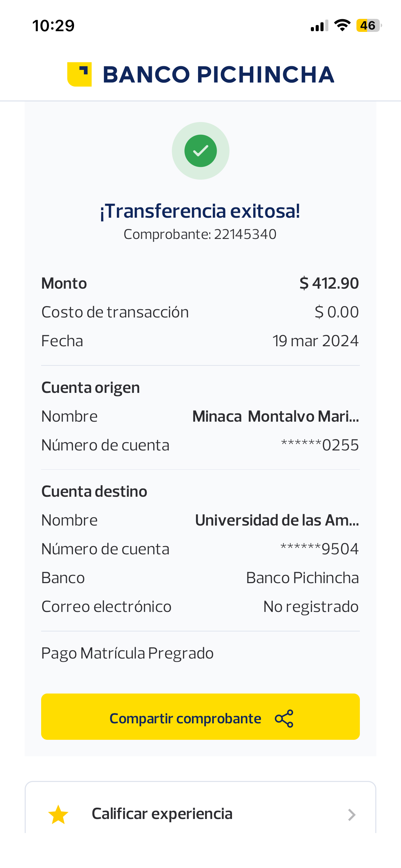Screen dimensions: 401x868
Task: Tap the destination account number ending 9504
Action: 319,549
